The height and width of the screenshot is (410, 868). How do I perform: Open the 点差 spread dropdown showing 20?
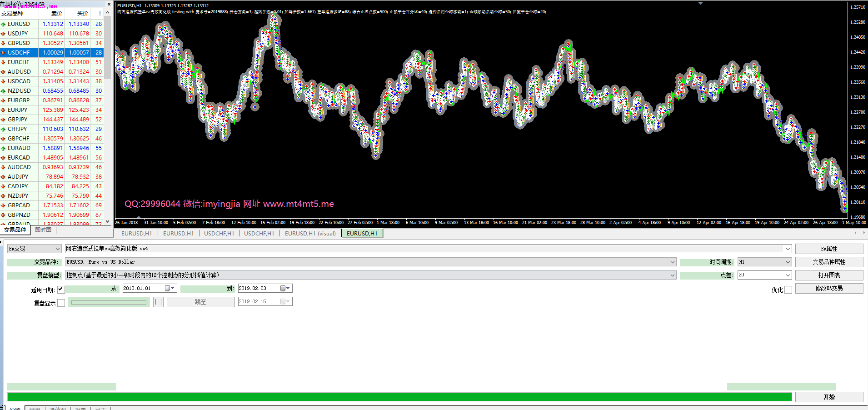(x=788, y=275)
